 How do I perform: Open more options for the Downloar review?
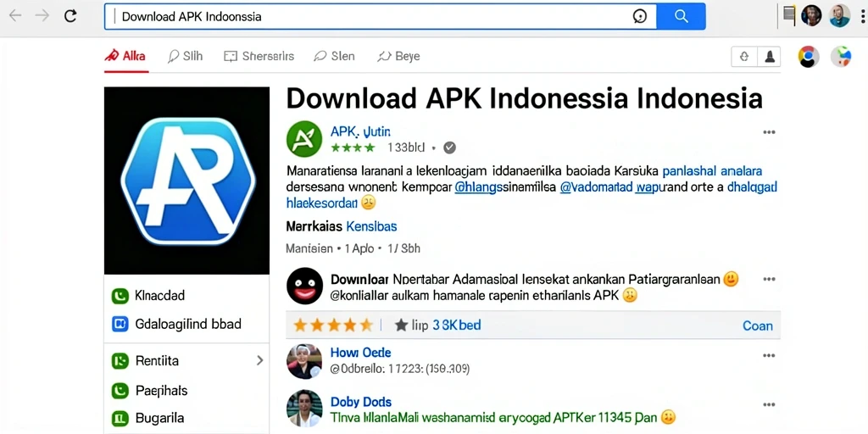(x=769, y=279)
